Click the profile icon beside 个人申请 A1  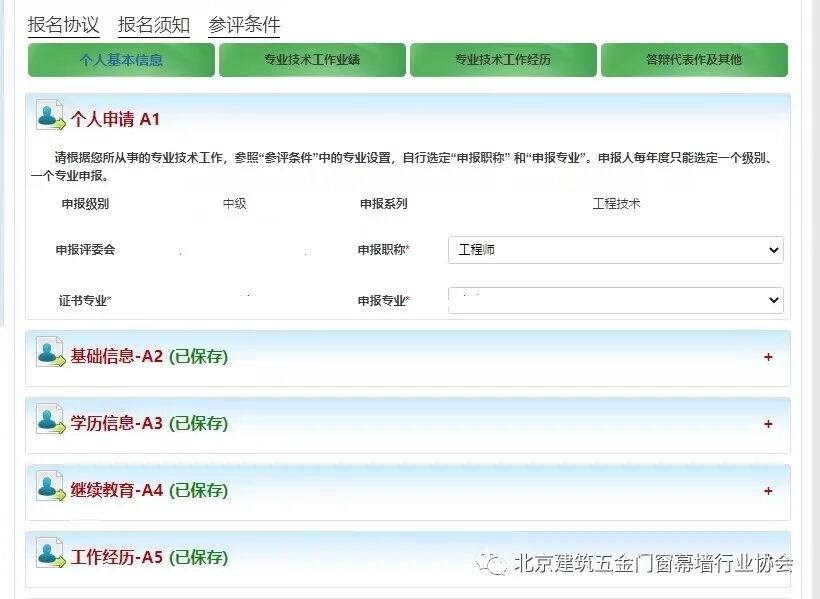47,117
